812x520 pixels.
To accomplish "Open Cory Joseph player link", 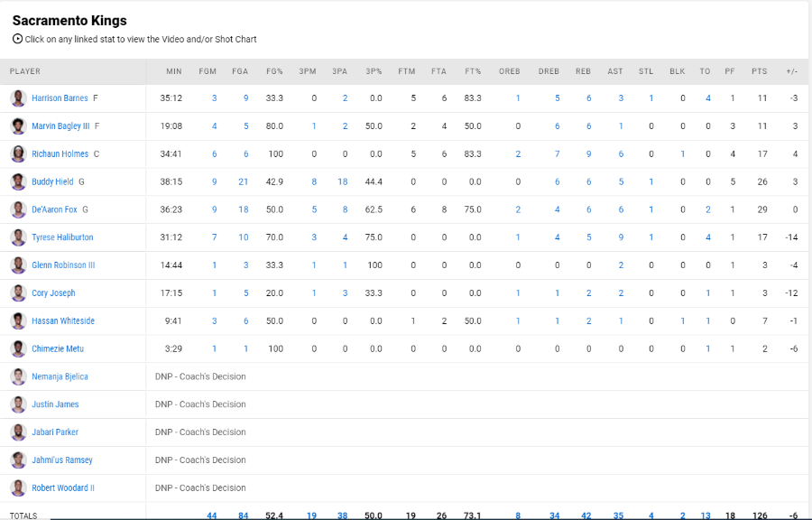I will pos(53,293).
